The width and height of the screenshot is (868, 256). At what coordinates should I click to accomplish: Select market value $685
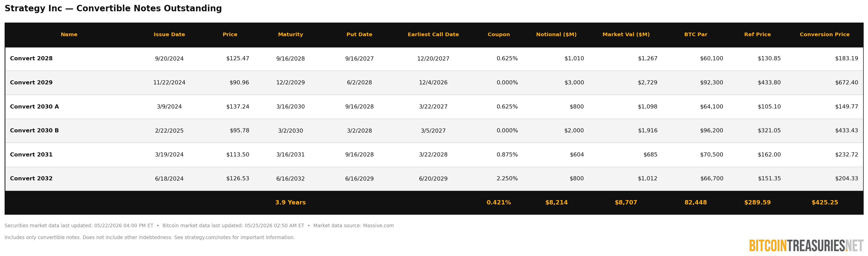650,154
